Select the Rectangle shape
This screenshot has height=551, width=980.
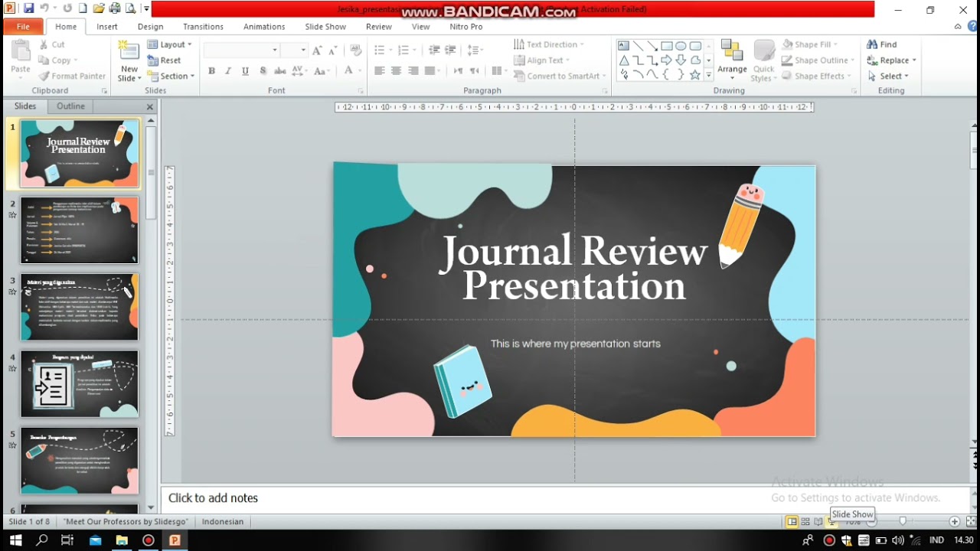coord(667,46)
